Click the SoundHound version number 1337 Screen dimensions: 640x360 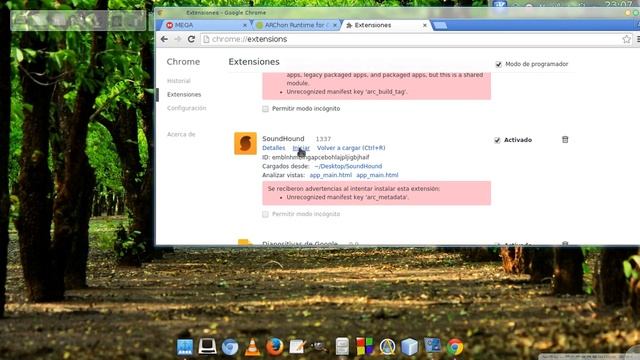click(323, 139)
